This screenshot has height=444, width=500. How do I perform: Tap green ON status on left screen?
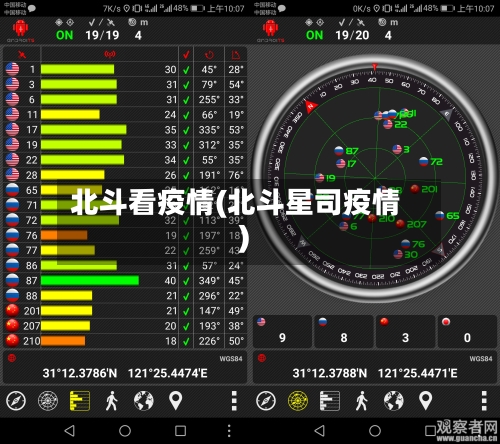tap(64, 35)
